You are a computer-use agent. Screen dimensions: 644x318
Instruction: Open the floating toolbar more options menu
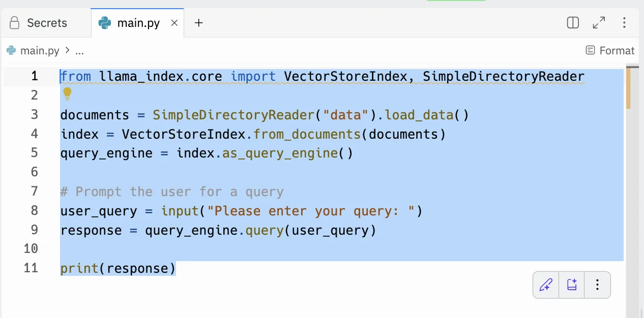click(x=598, y=284)
